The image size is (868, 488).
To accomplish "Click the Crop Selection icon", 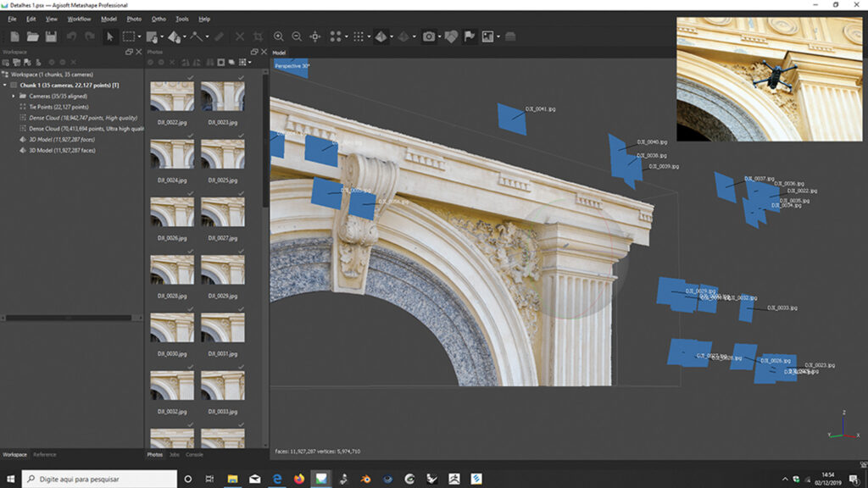I will [x=258, y=36].
